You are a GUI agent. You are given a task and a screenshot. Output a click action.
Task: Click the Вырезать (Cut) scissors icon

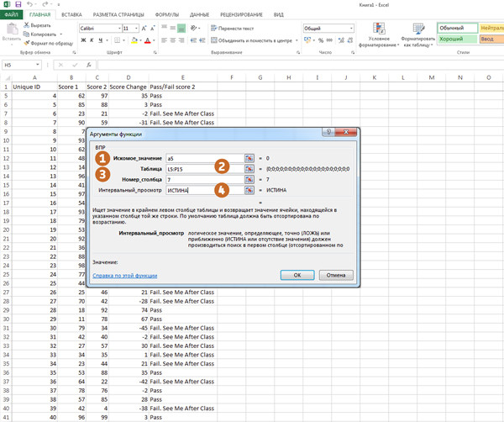[27, 25]
